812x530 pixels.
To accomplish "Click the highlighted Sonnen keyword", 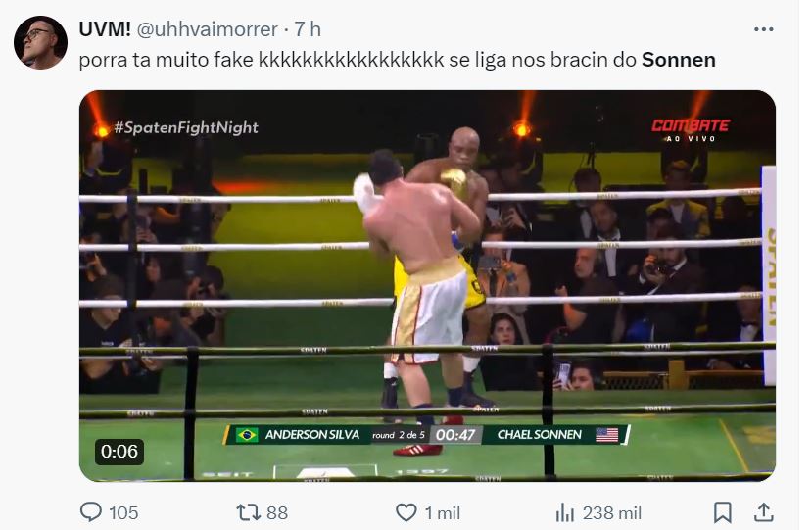I will 679,60.
